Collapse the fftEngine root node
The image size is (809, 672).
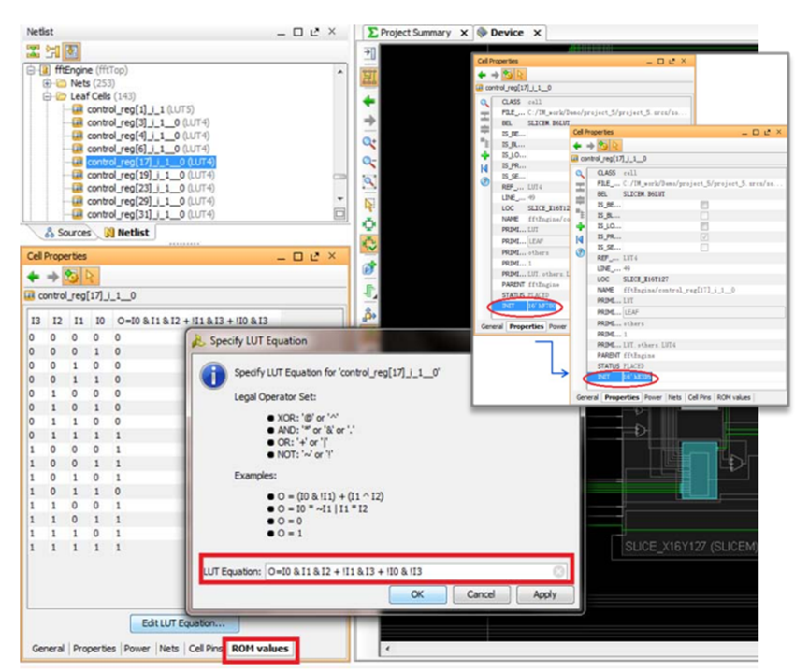[x=31, y=69]
